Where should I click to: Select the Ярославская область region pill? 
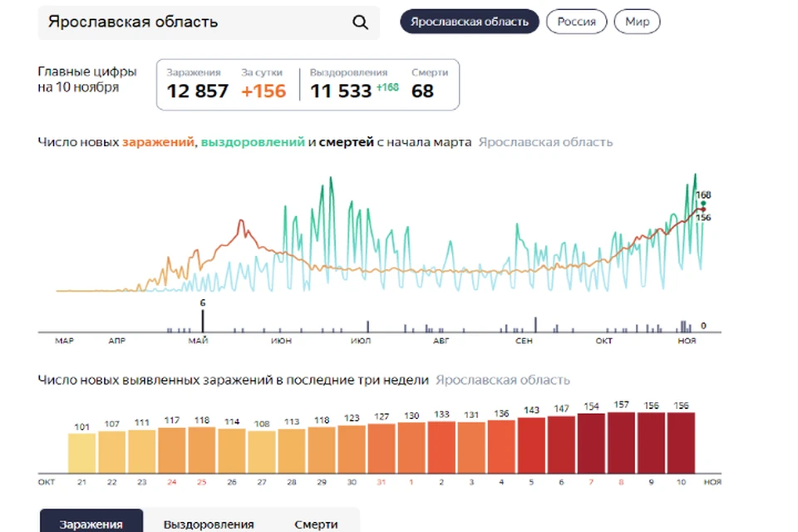[x=469, y=22]
